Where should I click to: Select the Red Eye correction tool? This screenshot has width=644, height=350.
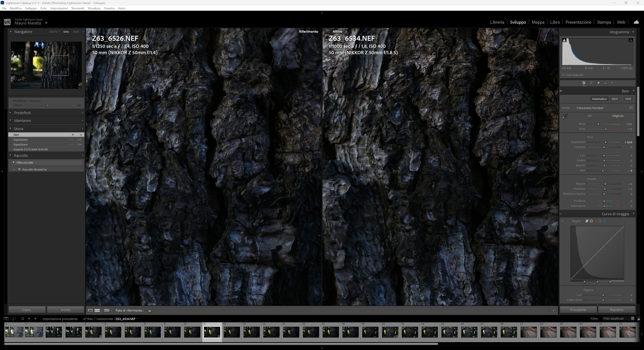[605, 83]
